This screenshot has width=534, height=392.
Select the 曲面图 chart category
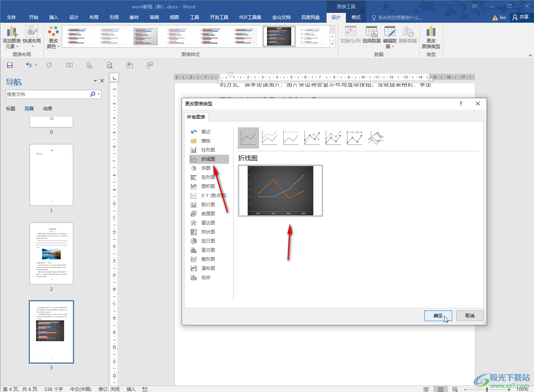pos(209,214)
